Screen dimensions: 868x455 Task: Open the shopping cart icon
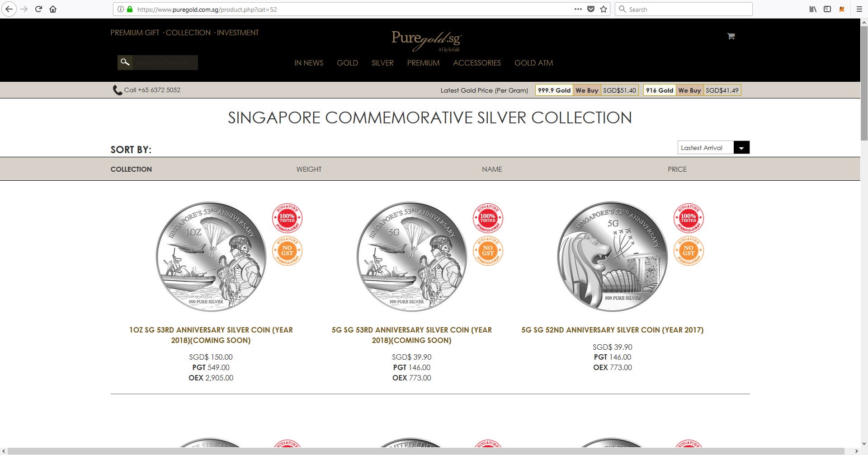point(731,36)
